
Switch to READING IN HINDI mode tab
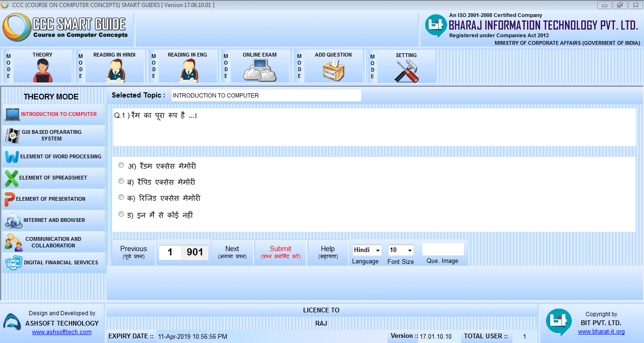[114, 55]
